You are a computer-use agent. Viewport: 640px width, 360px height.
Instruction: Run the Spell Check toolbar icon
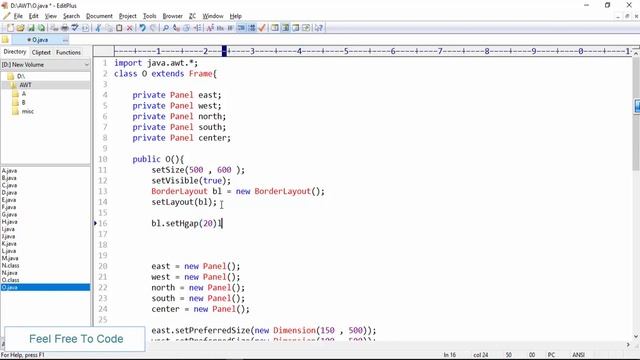click(75, 28)
